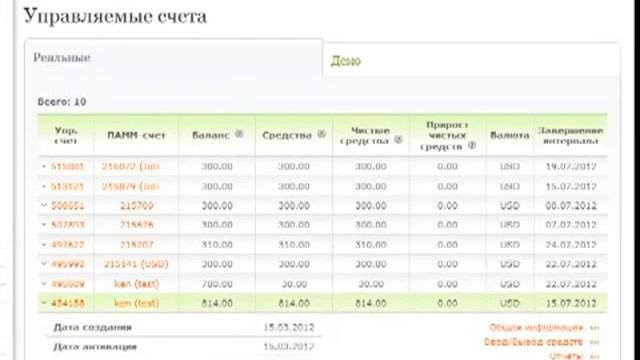Expand the ken (test) row with balance 700.00
This screenshot has height=360, width=640.
coord(44,284)
